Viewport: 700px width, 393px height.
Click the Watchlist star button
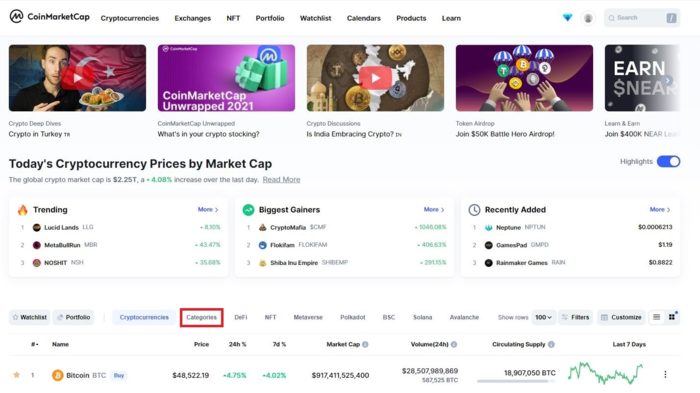pos(29,317)
